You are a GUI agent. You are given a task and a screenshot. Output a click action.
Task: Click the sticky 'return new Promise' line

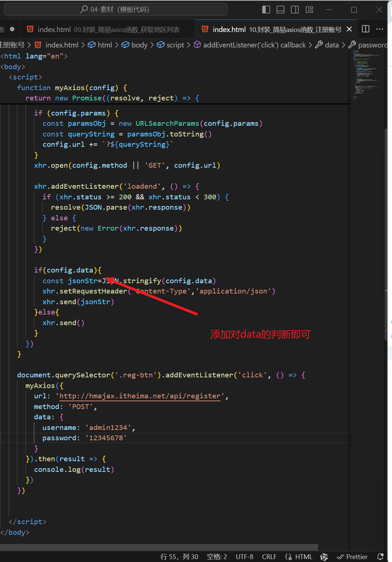click(x=112, y=98)
